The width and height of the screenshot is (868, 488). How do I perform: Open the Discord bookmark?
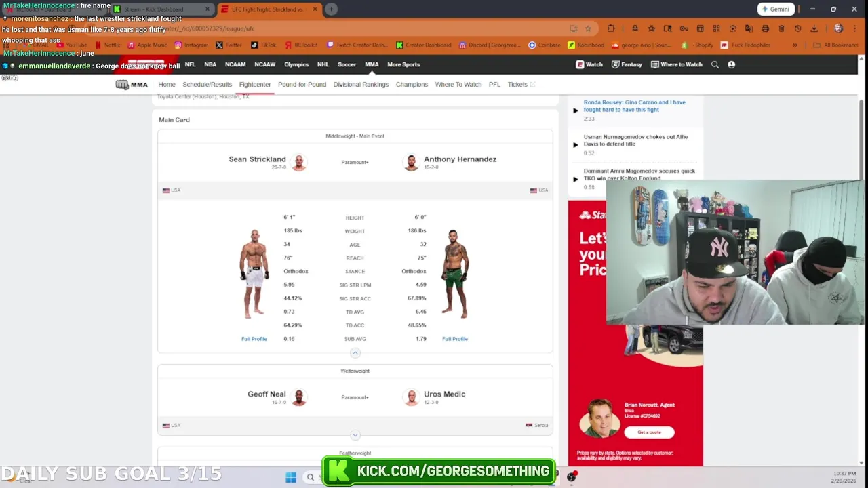pos(490,45)
